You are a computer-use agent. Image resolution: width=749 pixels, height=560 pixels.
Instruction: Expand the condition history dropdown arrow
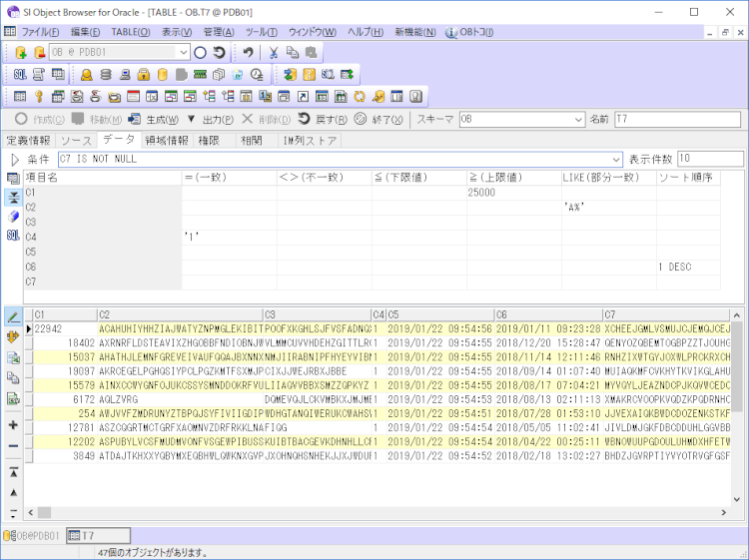615,159
